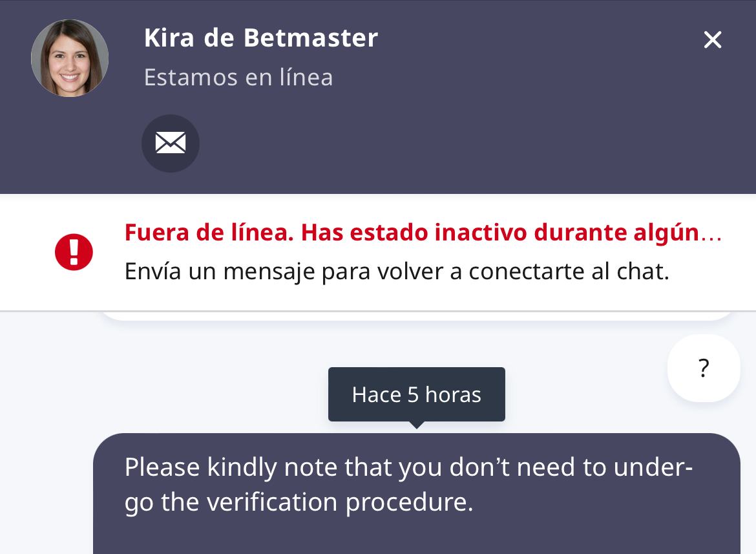Close the Betmaster chat window
Viewport: 756px width, 554px height.
pos(712,40)
